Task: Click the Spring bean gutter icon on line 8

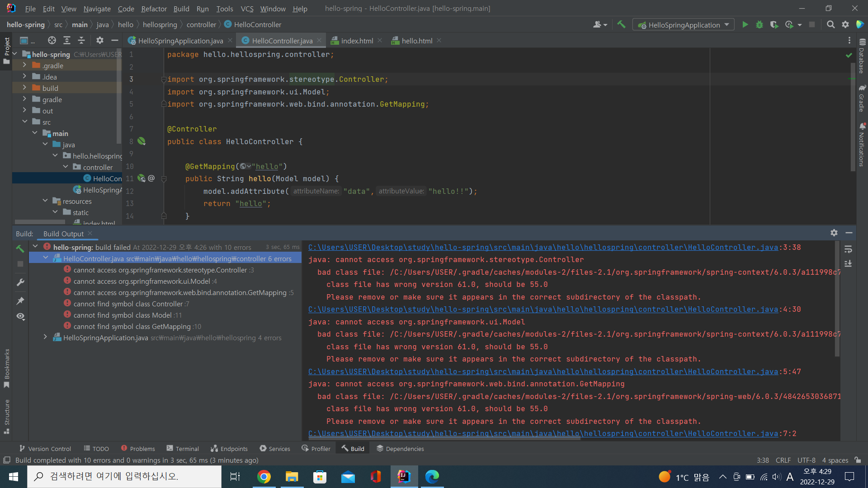Action: click(142, 141)
